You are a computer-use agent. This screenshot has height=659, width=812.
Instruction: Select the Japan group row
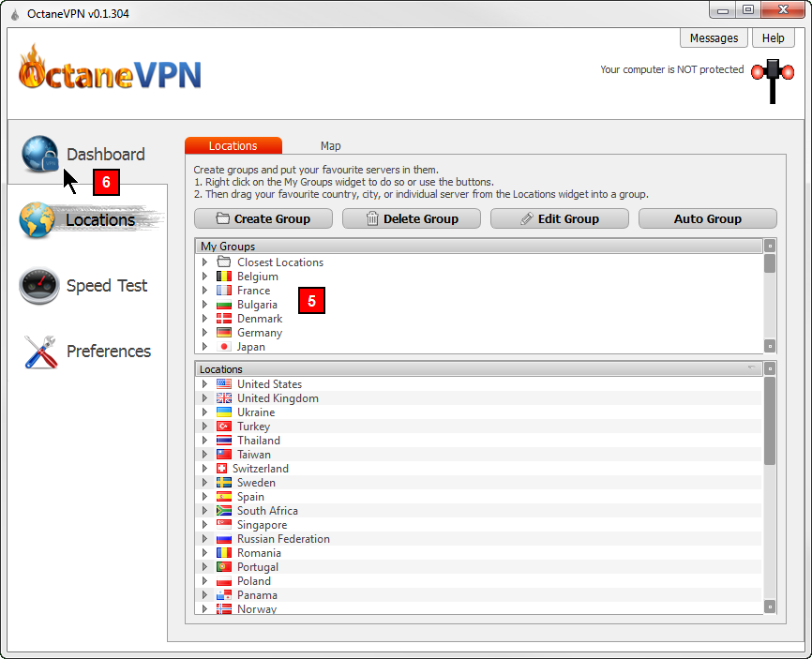pyautogui.click(x=478, y=346)
